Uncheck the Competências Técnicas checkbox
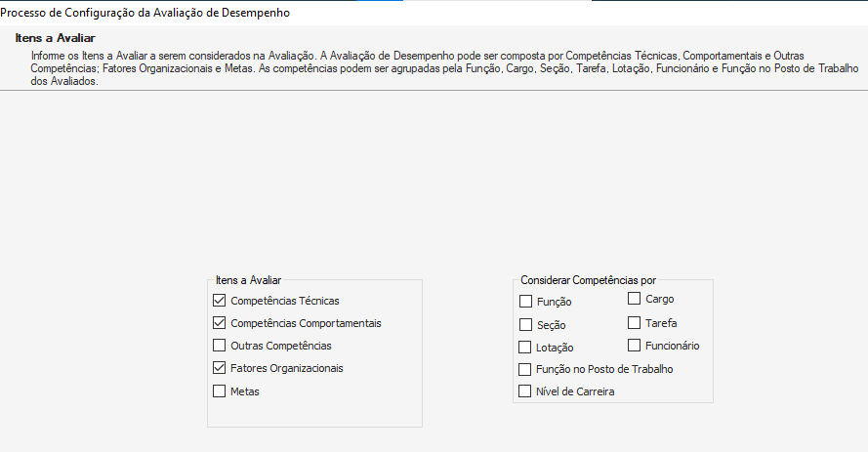This screenshot has width=868, height=452. click(x=219, y=301)
